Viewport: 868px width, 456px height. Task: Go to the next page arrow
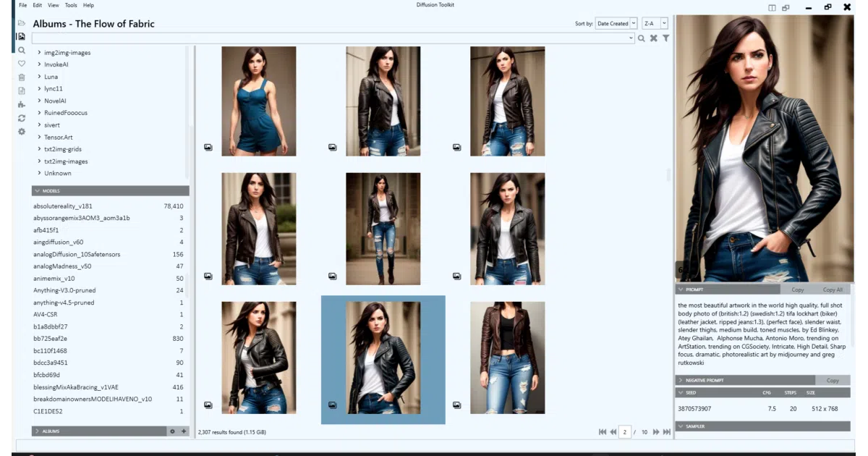[x=656, y=432]
